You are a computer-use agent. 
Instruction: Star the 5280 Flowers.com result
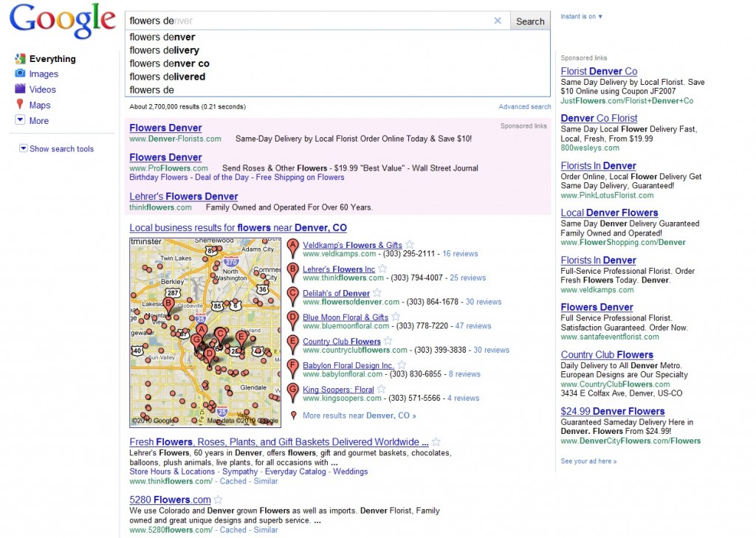click(x=218, y=500)
